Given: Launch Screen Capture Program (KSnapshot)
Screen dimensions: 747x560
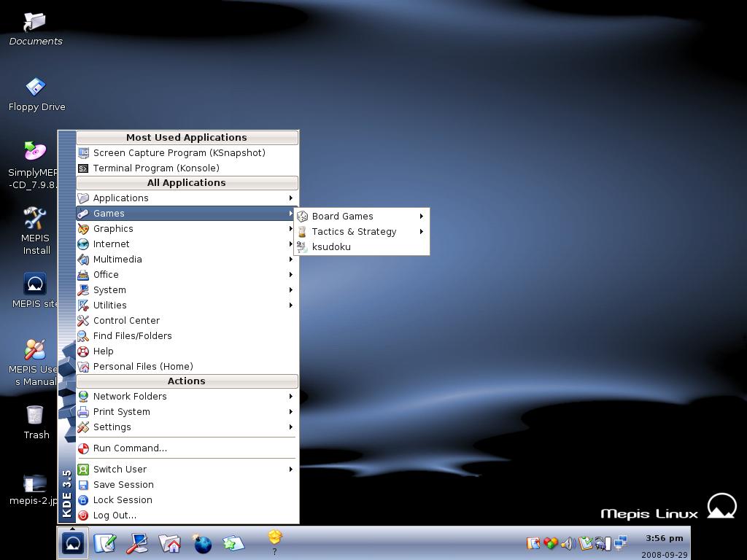Looking at the screenshot, I should (x=187, y=153).
